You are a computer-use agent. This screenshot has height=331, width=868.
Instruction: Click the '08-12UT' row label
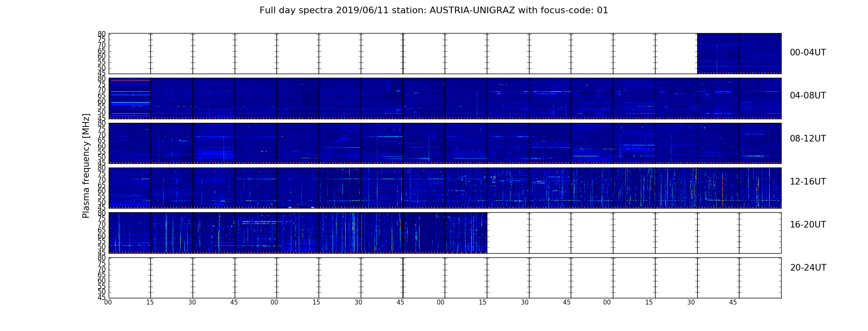[808, 139]
